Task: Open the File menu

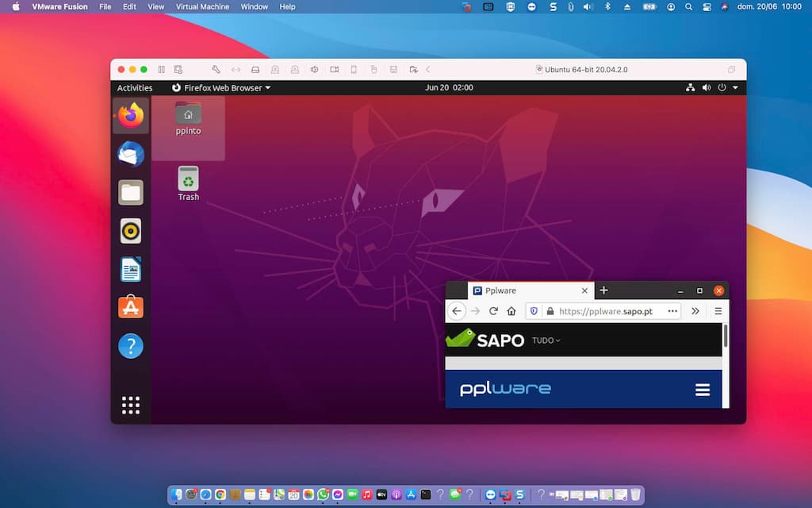Action: coord(105,6)
